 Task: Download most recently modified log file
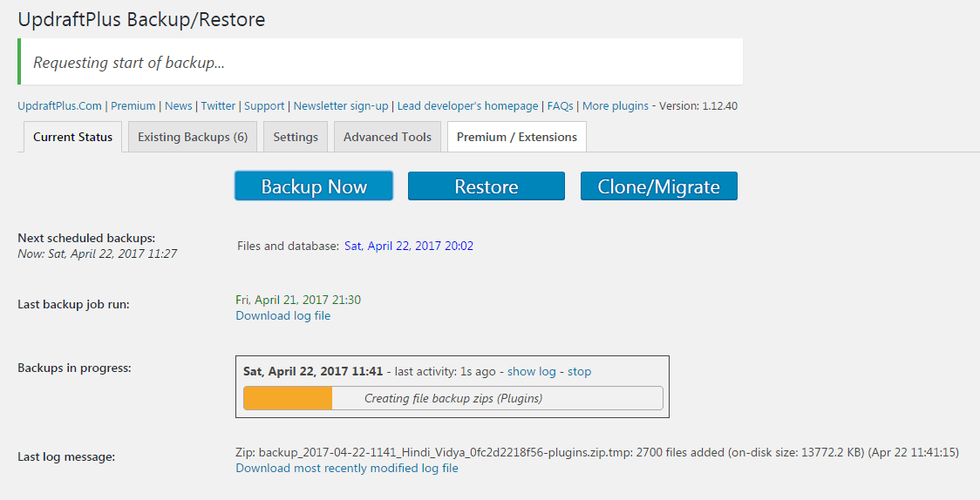(347, 468)
